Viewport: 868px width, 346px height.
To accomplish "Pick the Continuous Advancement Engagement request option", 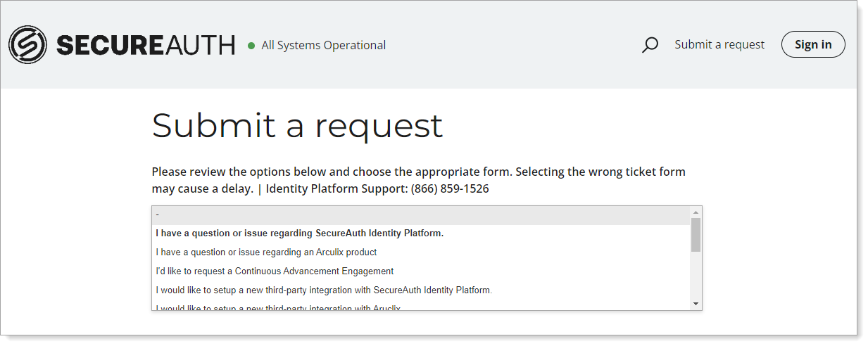I will [x=275, y=271].
